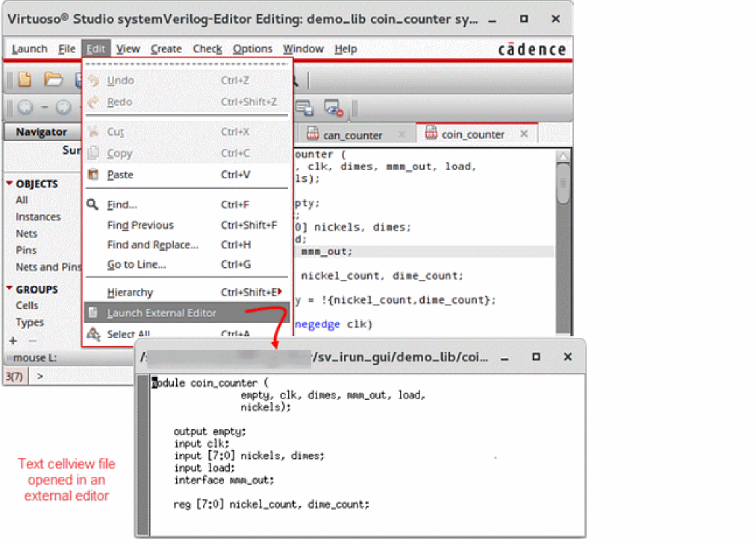The width and height of the screenshot is (756, 544).
Task: Click the monitor icon with red badge
Action: coord(333,108)
